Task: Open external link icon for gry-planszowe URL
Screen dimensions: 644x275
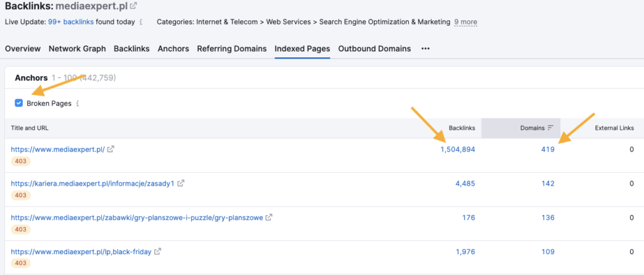Action: pyautogui.click(x=269, y=218)
